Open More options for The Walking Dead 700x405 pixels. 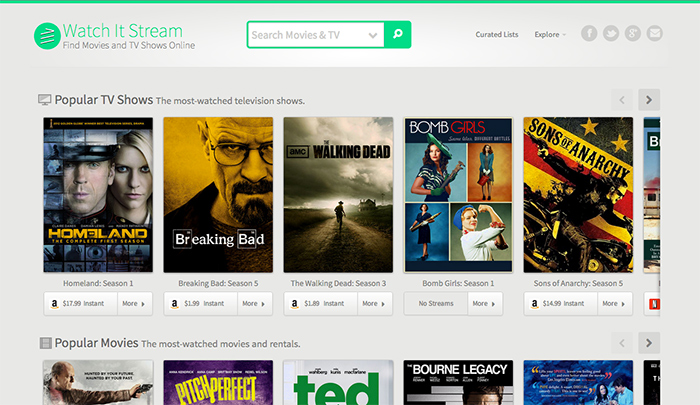coord(375,304)
